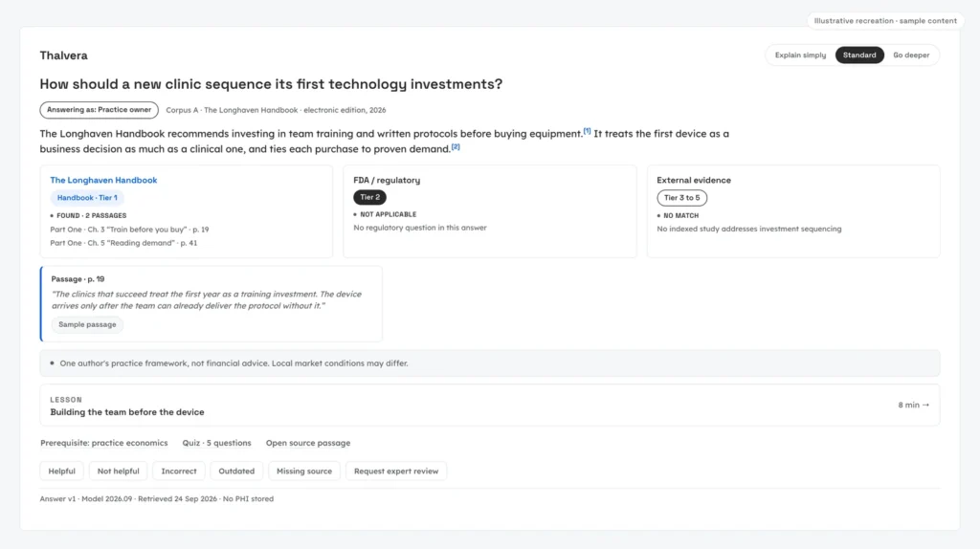This screenshot has height=549, width=980.
Task: Switch to Go deeper mode
Action: click(911, 55)
